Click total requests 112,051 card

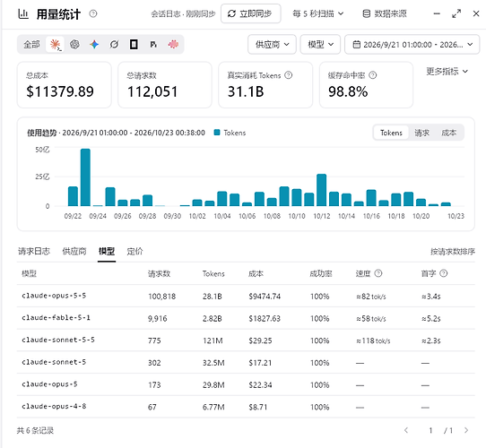click(165, 85)
